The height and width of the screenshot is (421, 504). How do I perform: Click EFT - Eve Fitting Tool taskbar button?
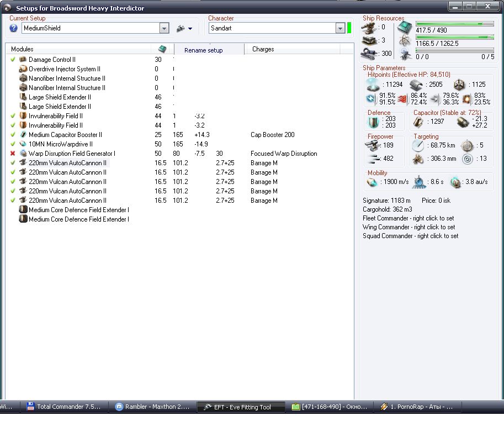tap(241, 407)
